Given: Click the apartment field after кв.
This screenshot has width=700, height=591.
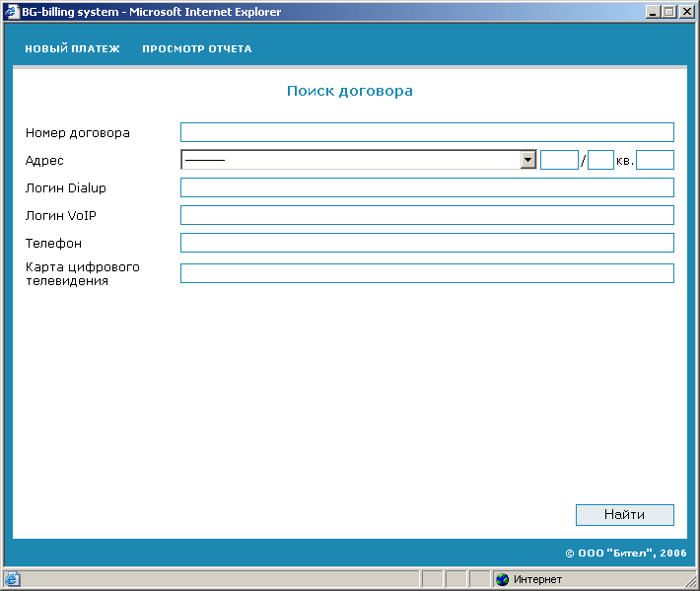Looking at the screenshot, I should pos(655,160).
